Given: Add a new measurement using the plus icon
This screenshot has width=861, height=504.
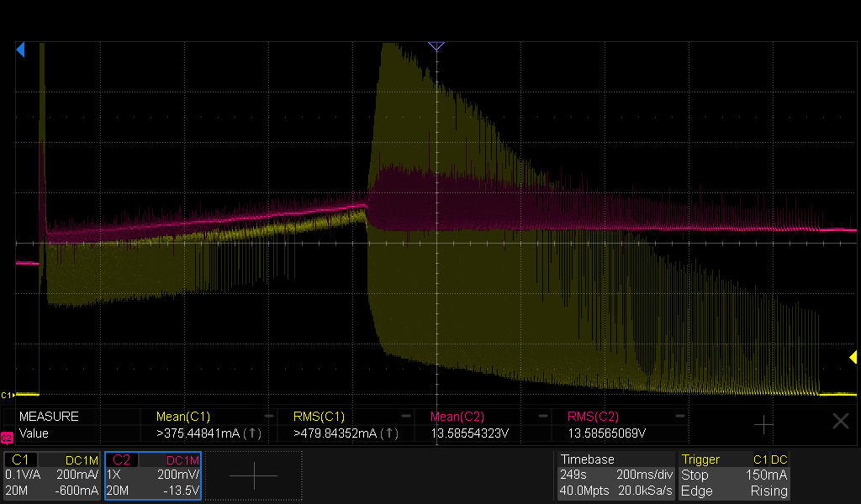Looking at the screenshot, I should (763, 423).
